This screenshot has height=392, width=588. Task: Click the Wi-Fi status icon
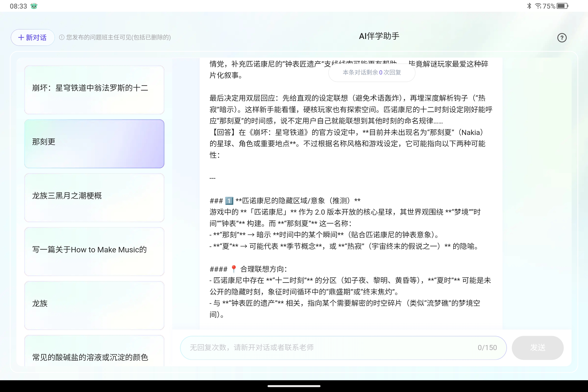pos(538,6)
